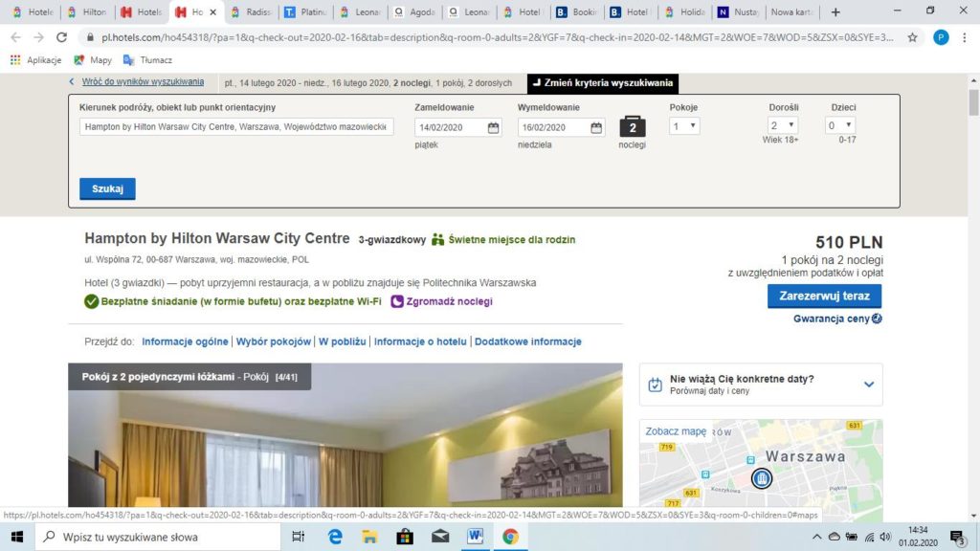The height and width of the screenshot is (551, 980).
Task: Focus the browser address bar
Action: pyautogui.click(x=497, y=37)
